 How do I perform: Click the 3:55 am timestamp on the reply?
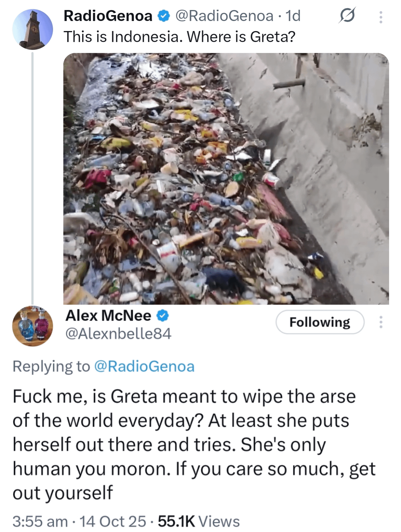[40, 521]
